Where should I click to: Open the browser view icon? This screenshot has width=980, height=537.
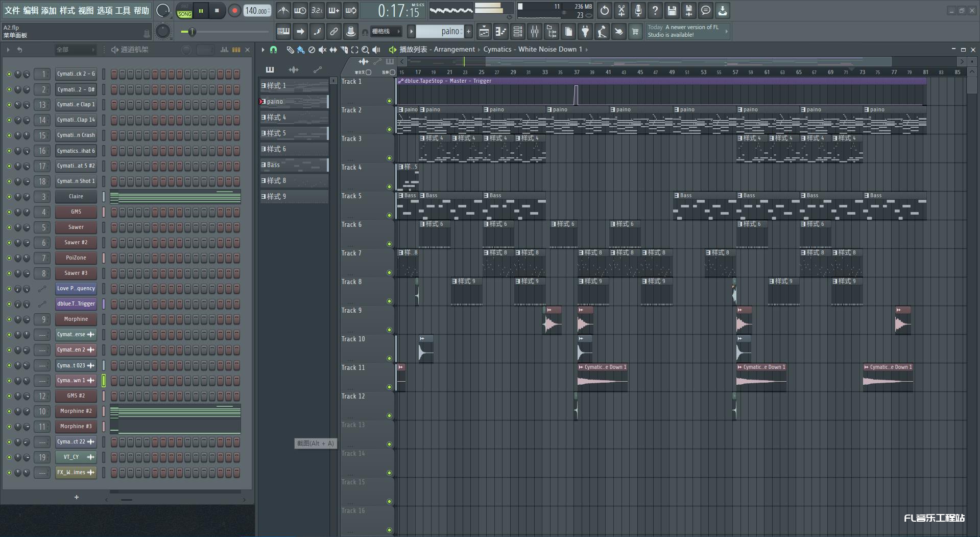click(x=552, y=32)
